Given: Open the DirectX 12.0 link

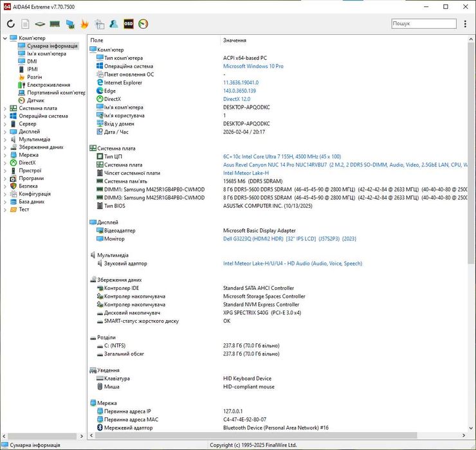Looking at the screenshot, I should 237,99.
